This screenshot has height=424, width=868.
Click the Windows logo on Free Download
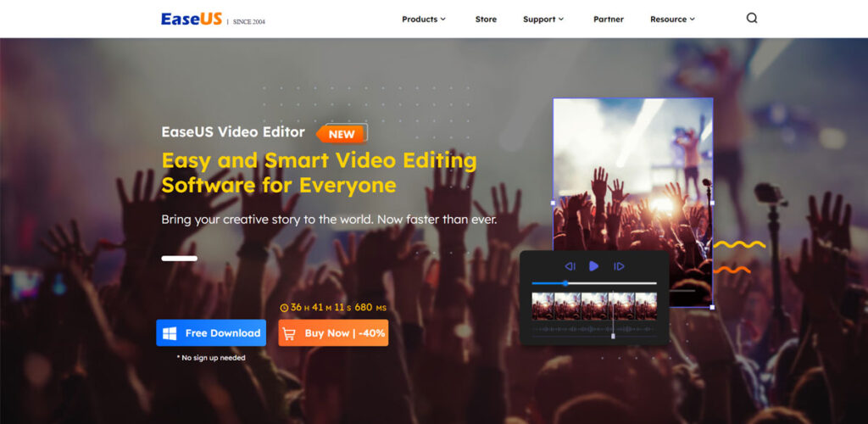pos(170,333)
